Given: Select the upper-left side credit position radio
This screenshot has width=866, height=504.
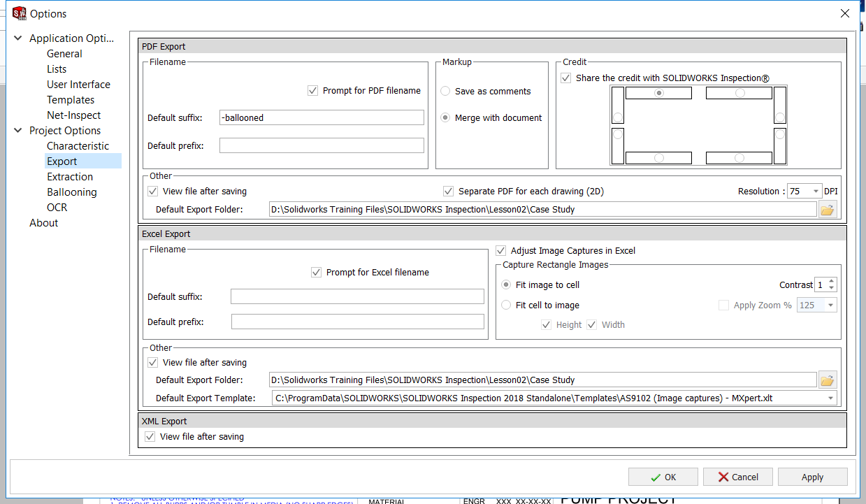Looking at the screenshot, I should pos(618,117).
